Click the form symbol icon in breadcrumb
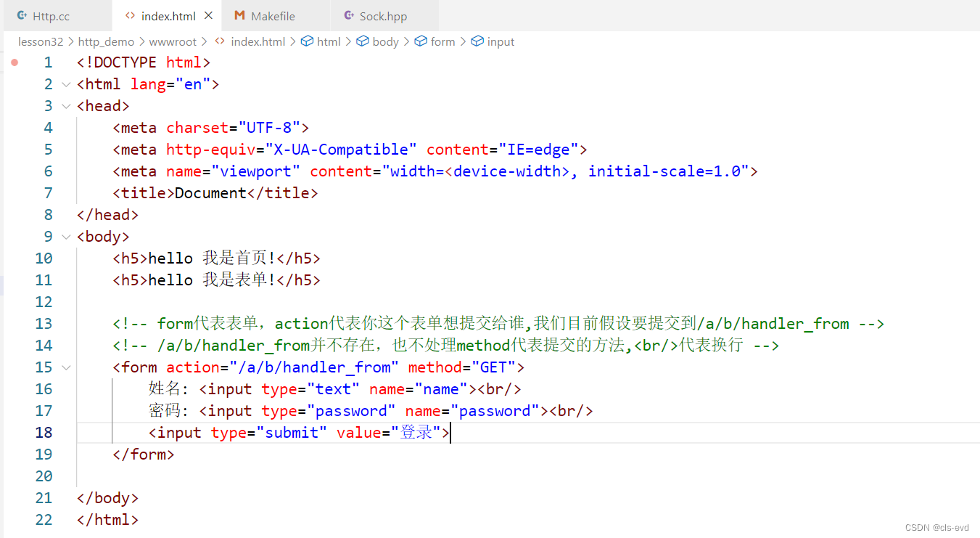This screenshot has height=538, width=980. click(x=421, y=42)
